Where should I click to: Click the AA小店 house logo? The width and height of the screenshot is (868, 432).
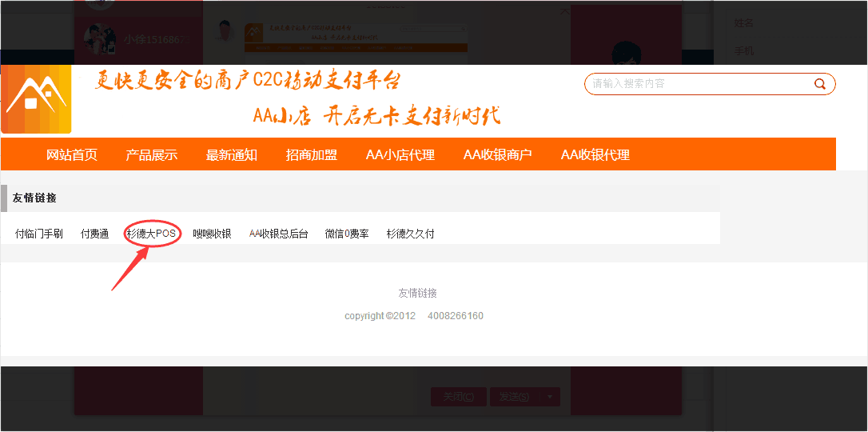36,99
